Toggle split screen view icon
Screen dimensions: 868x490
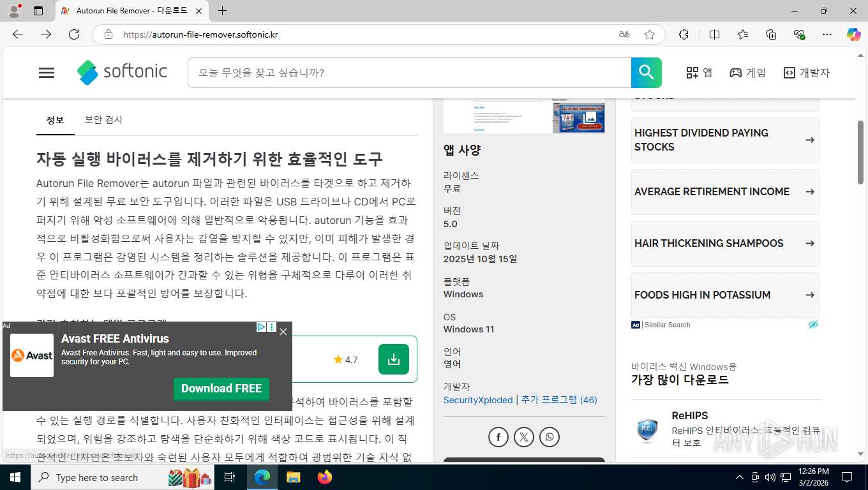pos(714,34)
